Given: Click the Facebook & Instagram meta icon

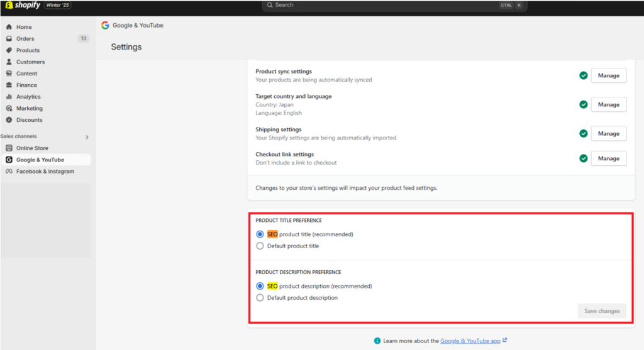Looking at the screenshot, I should tap(9, 172).
